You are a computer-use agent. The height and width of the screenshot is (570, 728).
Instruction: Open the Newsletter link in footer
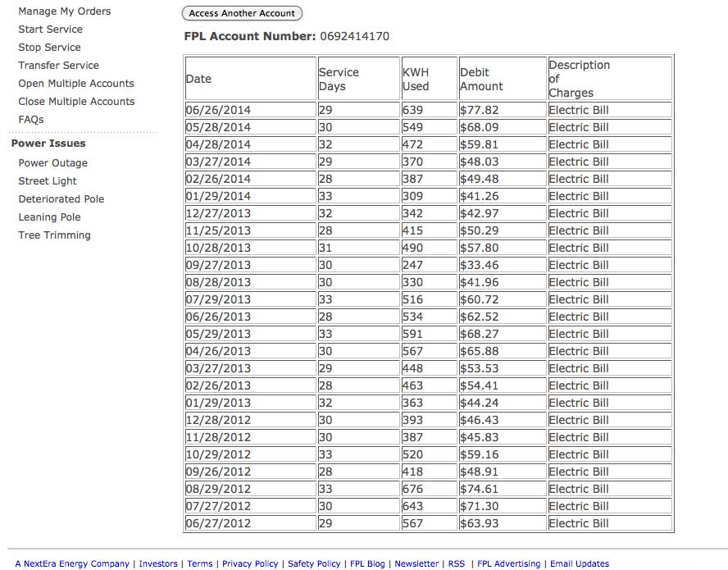416,563
